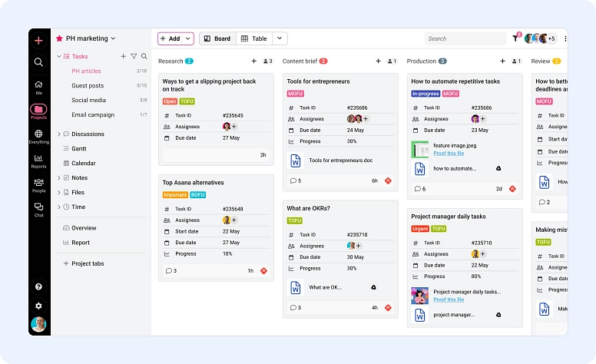Switch to Board view
Screen dimensions: 596x364
point(217,38)
